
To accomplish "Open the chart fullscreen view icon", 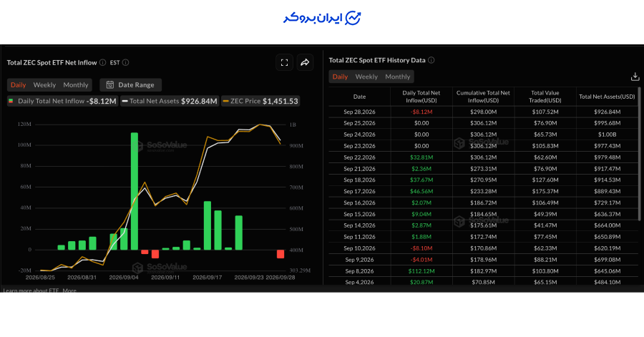I will coord(284,63).
